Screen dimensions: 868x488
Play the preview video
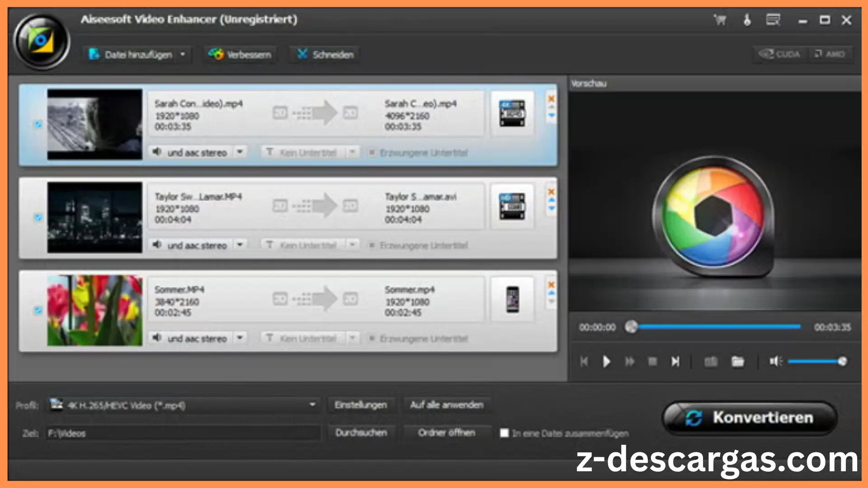click(x=606, y=361)
